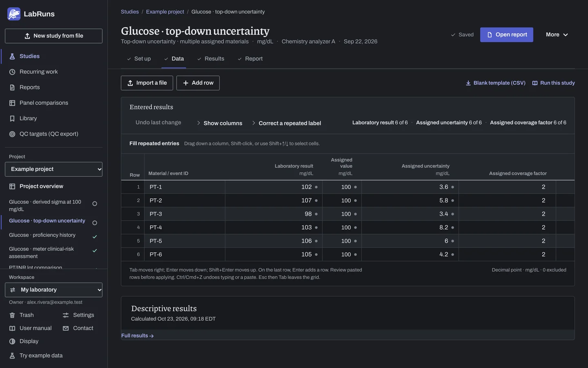Click checkmark beside Glucose proficiency history
This screenshot has height=368, width=588.
click(x=95, y=237)
